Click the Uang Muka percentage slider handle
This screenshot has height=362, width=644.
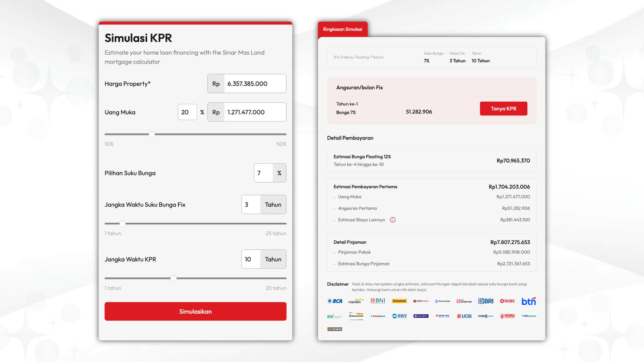coord(152,134)
